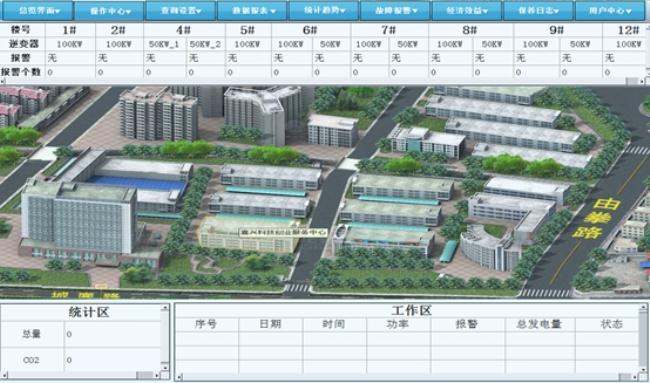This screenshot has width=650, height=383.
Task: Open the 操作中心 dropdown menu
Action: tap(109, 11)
